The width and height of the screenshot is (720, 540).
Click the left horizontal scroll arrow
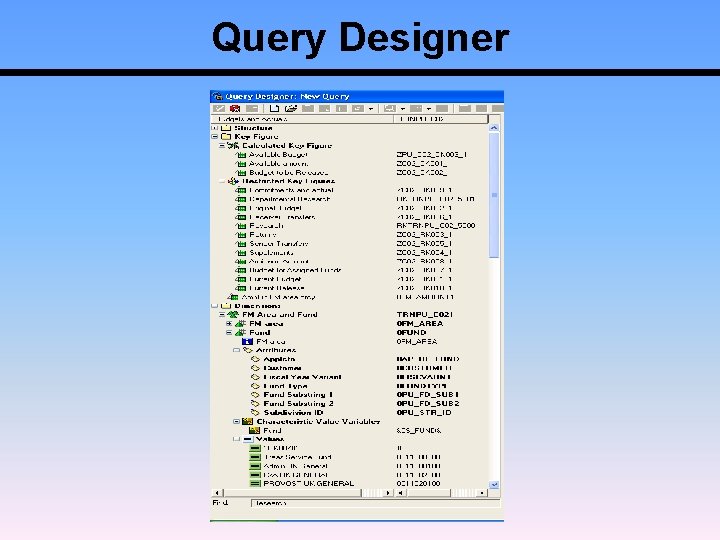pyautogui.click(x=217, y=493)
